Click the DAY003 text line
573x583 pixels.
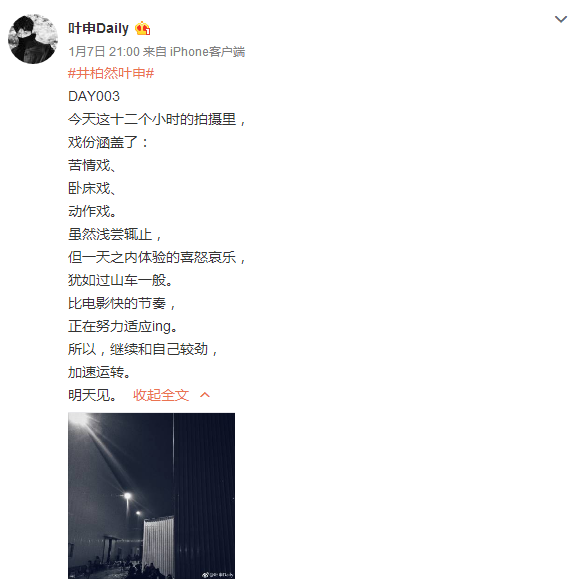(94, 96)
